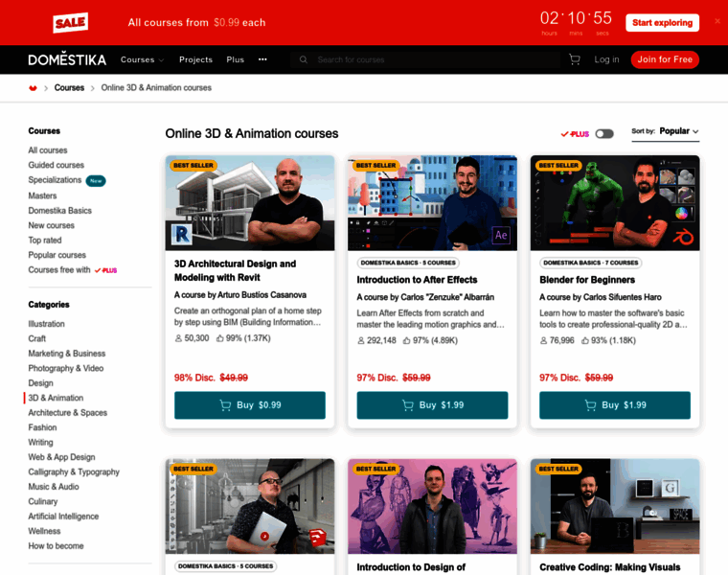Open the After Effects course thumbnail
The width and height of the screenshot is (728, 575).
click(x=432, y=203)
